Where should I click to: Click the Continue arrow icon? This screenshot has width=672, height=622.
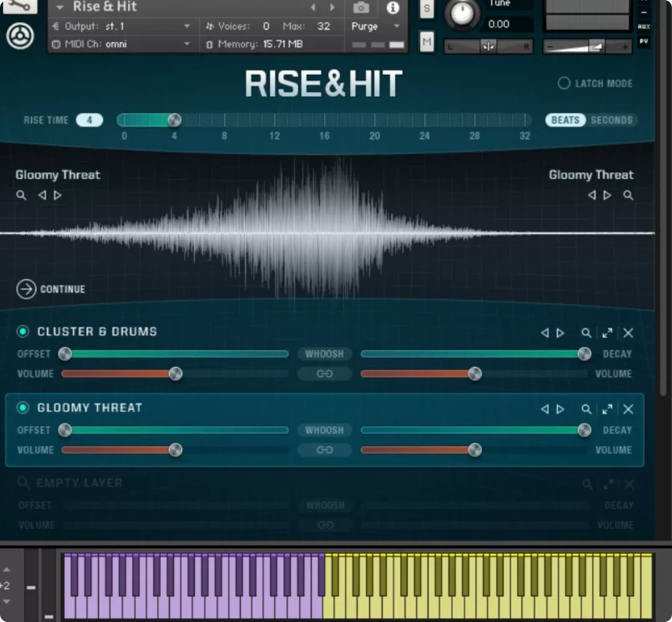(26, 290)
